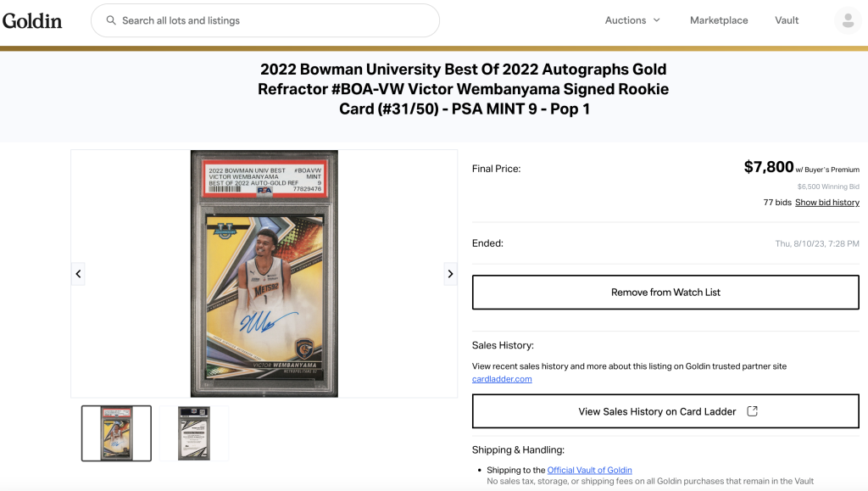Select the back card thumbnail
Image resolution: width=868 pixels, height=491 pixels.
tap(194, 433)
